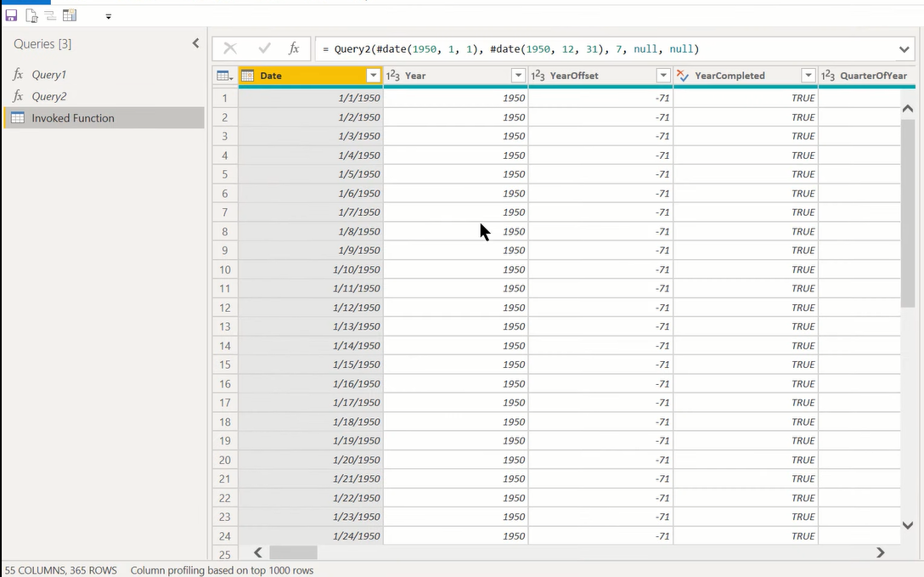The width and height of the screenshot is (924, 577).
Task: Select row number 12 in the grid
Action: (225, 308)
